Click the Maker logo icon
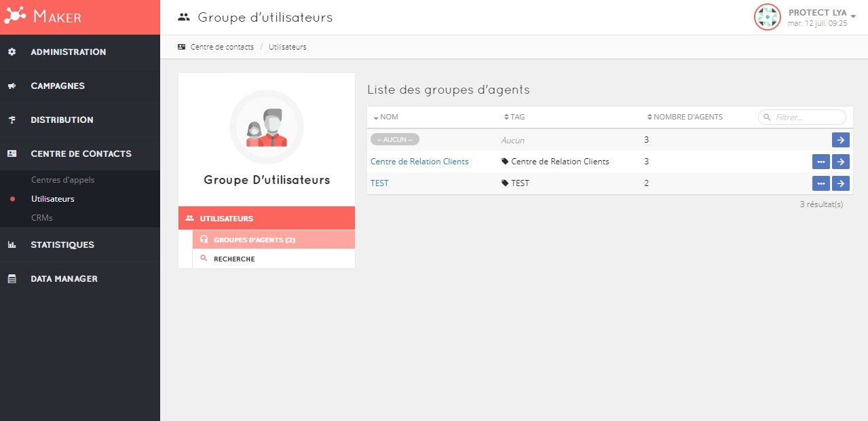868x421 pixels. (15, 16)
